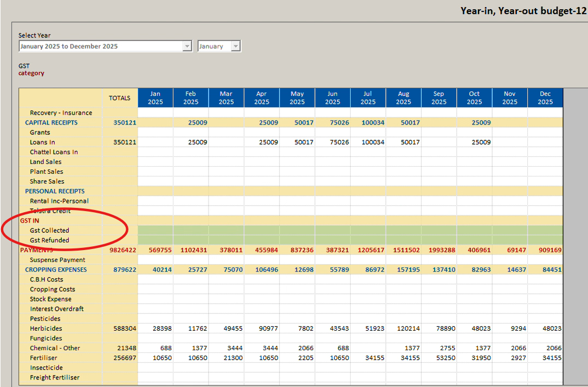Click the 'Land Sales' row label
This screenshot has width=588, height=387.
click(x=46, y=161)
